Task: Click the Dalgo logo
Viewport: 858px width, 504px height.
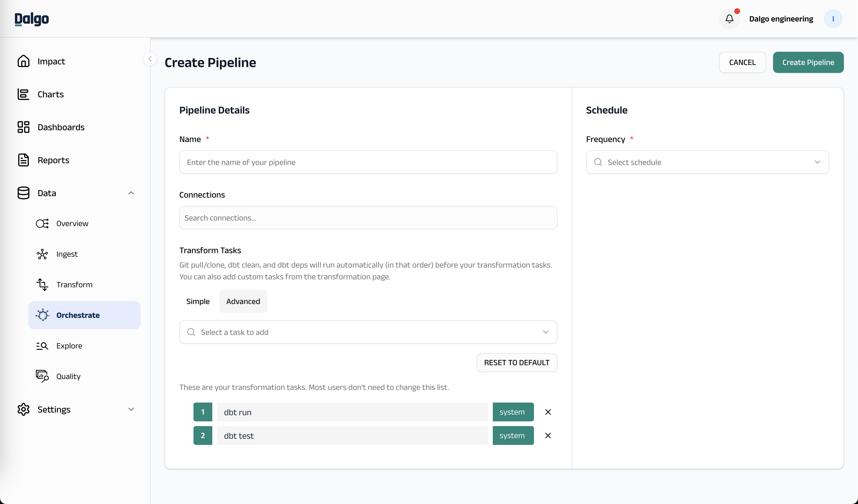Action: [x=32, y=19]
